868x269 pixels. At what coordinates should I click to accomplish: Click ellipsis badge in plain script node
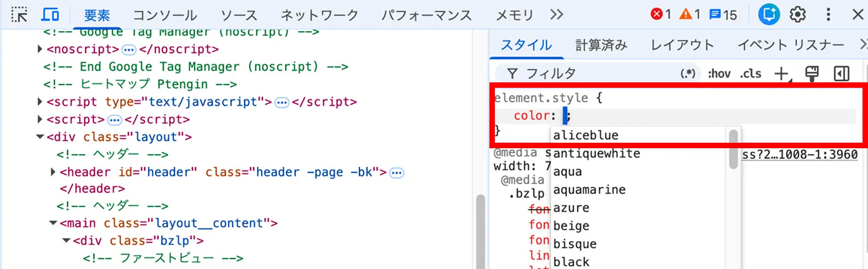click(115, 120)
